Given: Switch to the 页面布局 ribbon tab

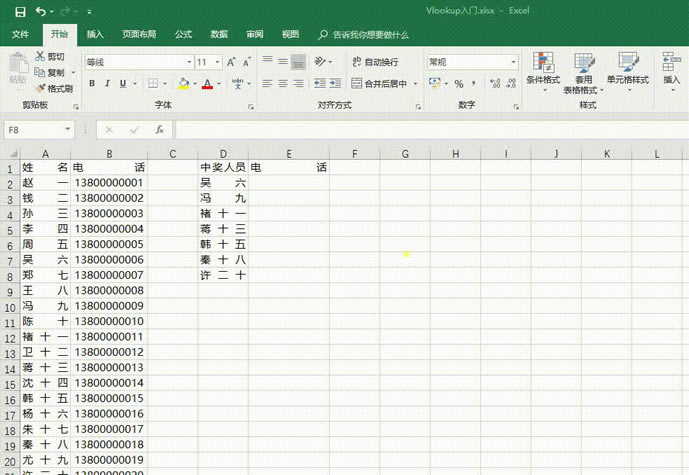Looking at the screenshot, I should coord(139,34).
